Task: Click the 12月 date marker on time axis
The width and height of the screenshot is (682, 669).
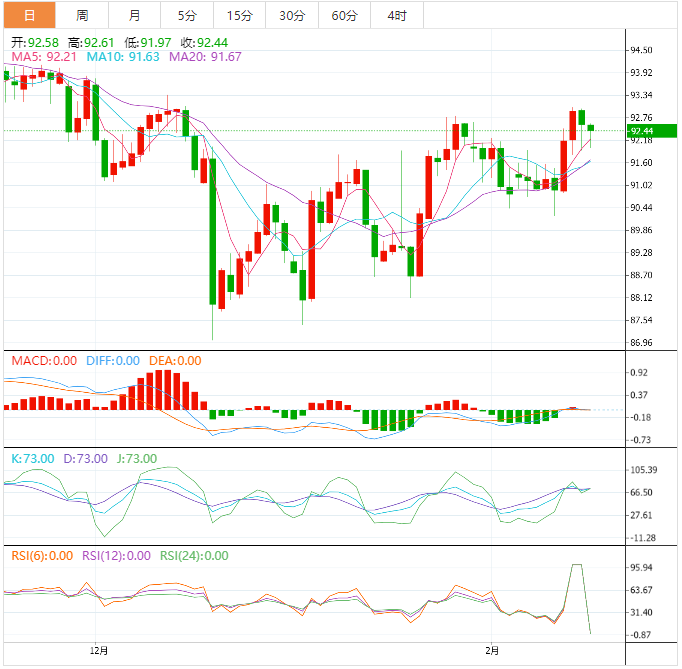Action: (x=98, y=650)
